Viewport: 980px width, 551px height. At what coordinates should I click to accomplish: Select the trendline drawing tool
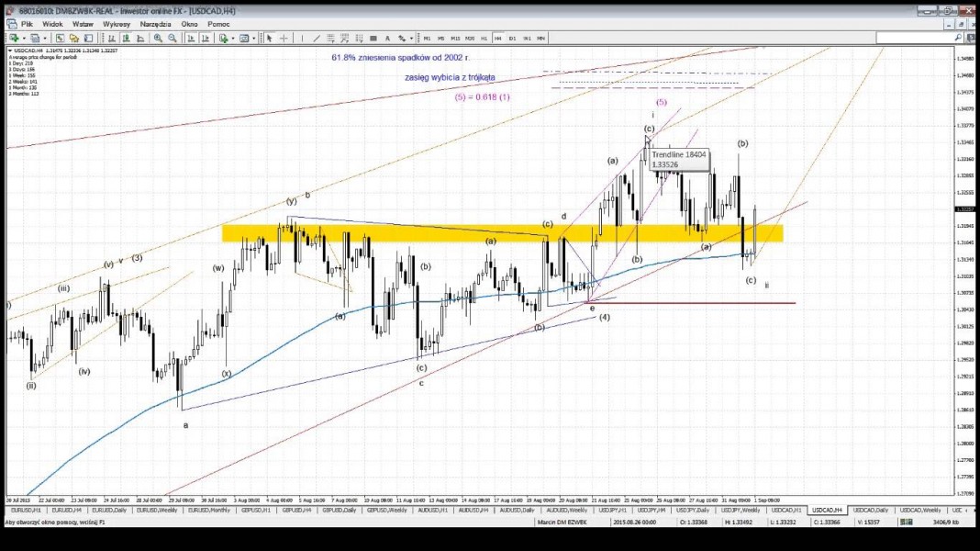click(x=317, y=39)
